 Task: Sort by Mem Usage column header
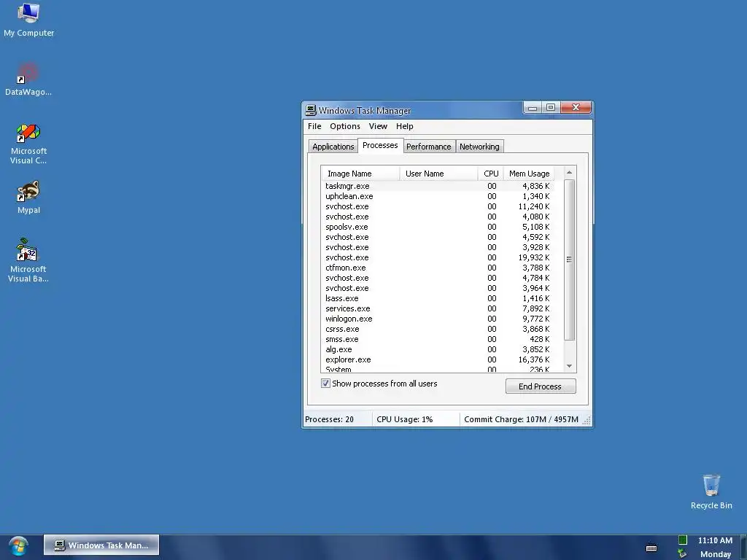pyautogui.click(x=529, y=174)
